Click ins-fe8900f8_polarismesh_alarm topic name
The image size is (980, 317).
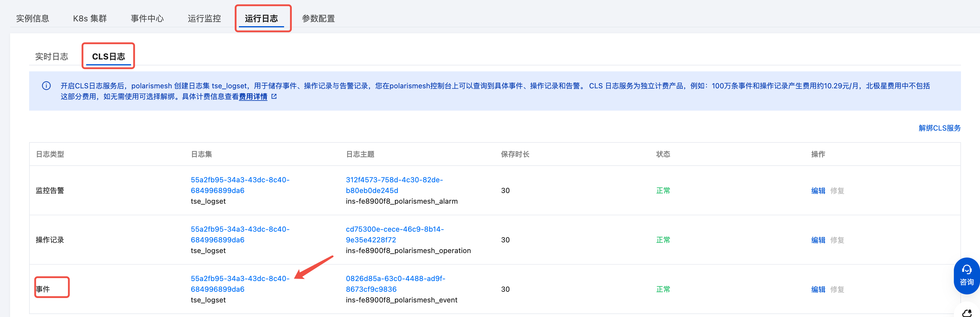[x=402, y=201]
